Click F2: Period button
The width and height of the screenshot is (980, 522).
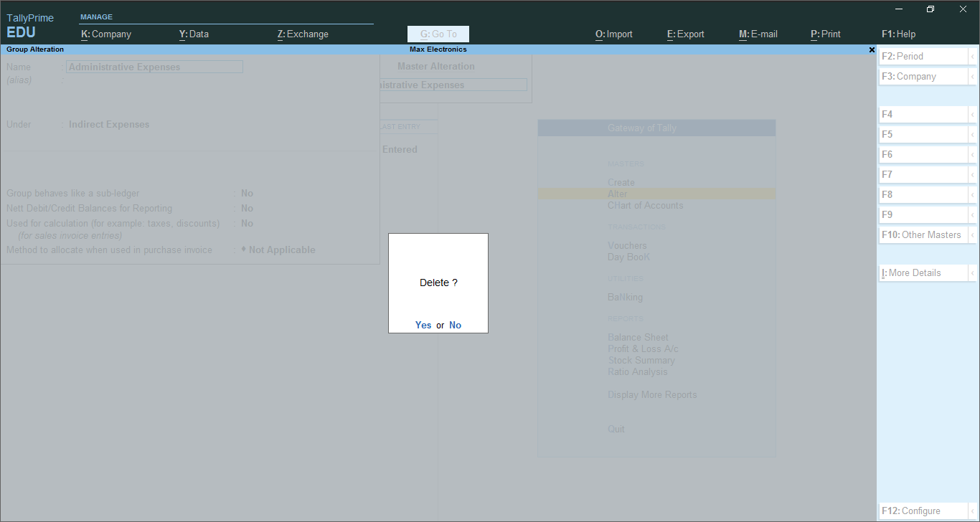tap(923, 56)
